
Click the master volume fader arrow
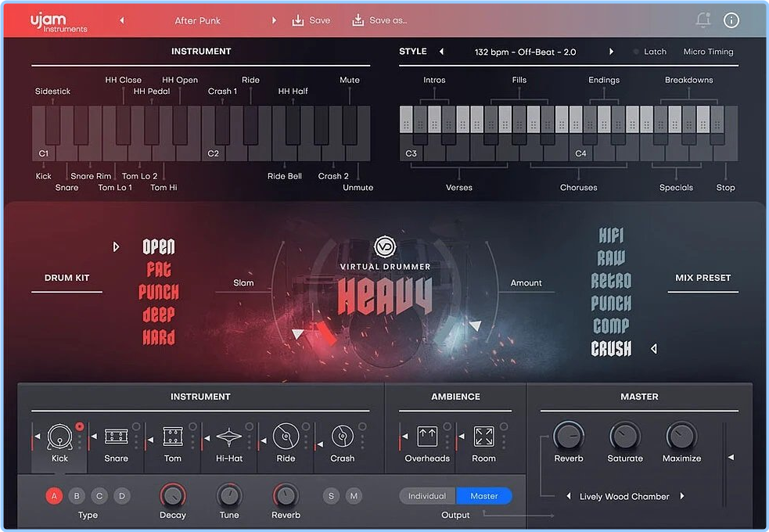[x=731, y=457]
